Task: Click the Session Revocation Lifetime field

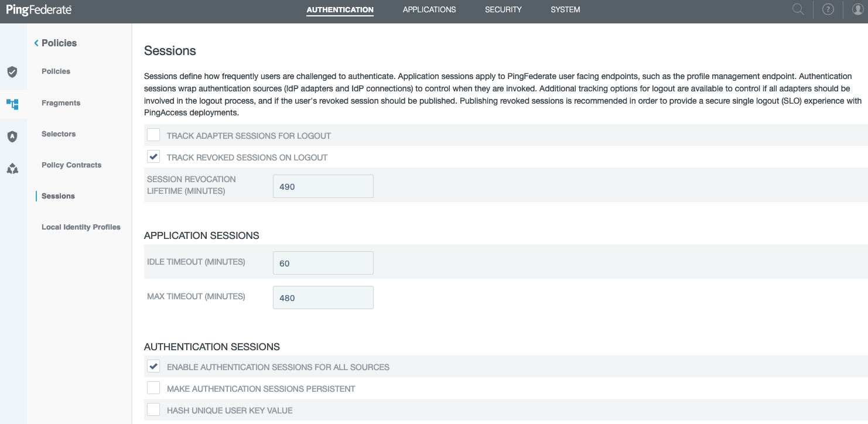Action: pyautogui.click(x=323, y=186)
